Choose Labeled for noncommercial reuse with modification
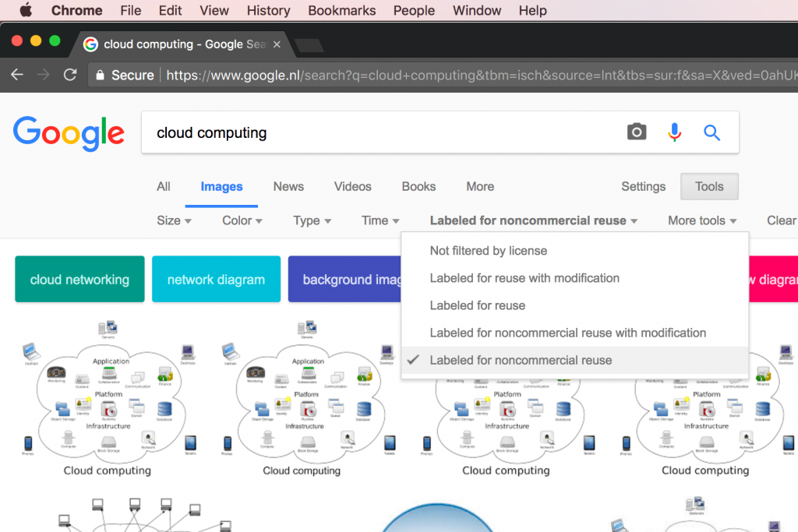The height and width of the screenshot is (532, 798). (x=574, y=333)
